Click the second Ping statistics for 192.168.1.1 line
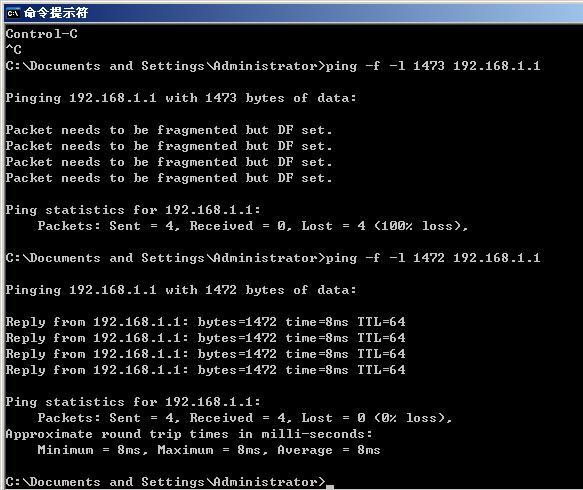The width and height of the screenshot is (583, 490). [133, 402]
